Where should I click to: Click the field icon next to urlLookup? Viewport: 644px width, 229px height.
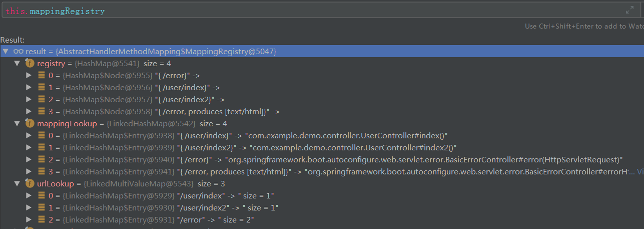coord(30,183)
